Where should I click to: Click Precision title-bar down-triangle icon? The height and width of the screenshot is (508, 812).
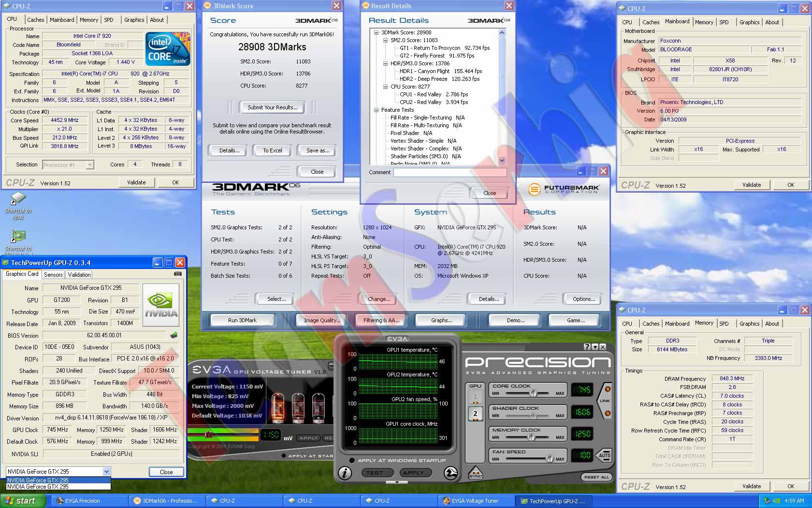[x=595, y=346]
